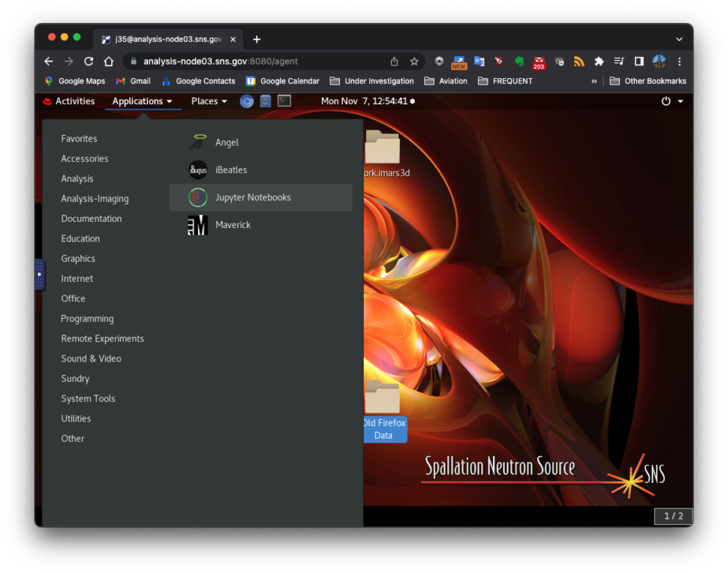Select the System Tools category
This screenshot has height=573, width=728.
pyautogui.click(x=88, y=399)
